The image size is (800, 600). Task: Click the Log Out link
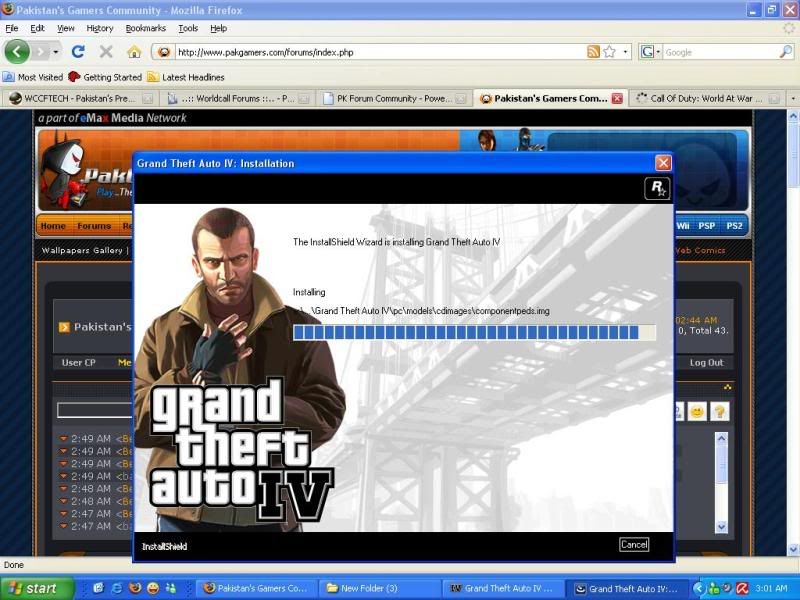click(x=707, y=362)
